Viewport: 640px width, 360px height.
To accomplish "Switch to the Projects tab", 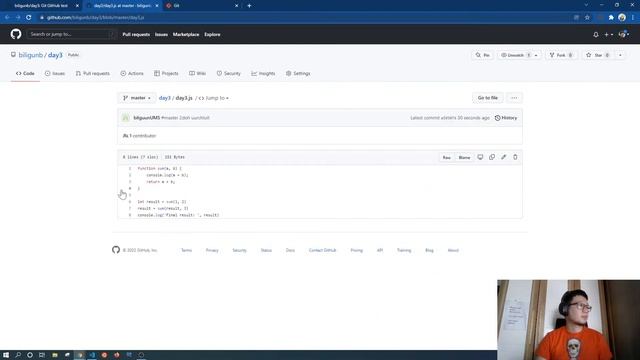I will 166,73.
